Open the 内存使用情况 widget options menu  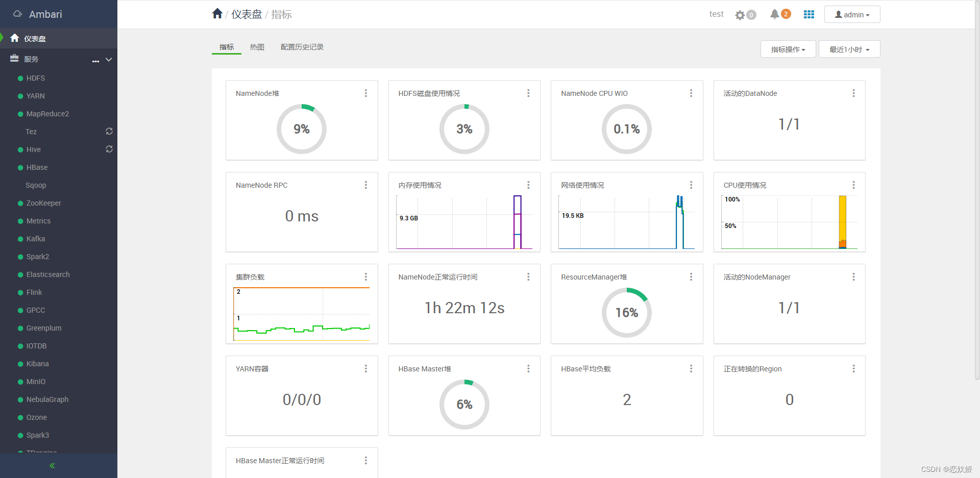coord(528,185)
